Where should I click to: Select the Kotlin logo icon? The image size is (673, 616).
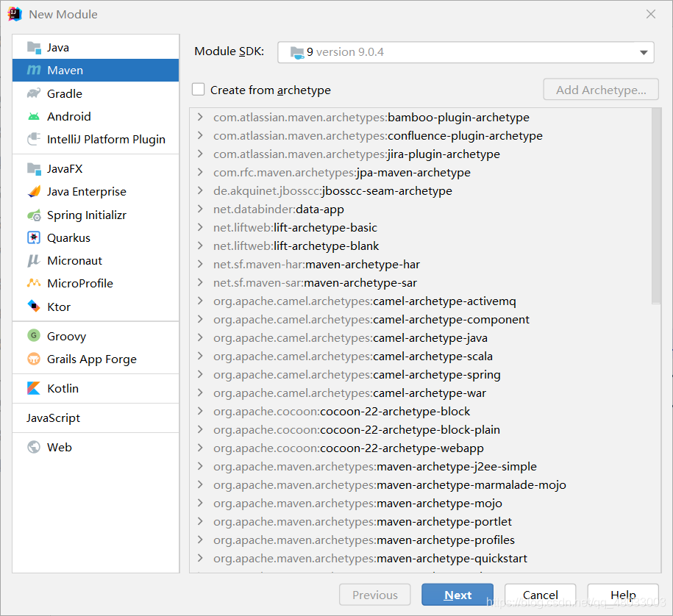coord(34,388)
